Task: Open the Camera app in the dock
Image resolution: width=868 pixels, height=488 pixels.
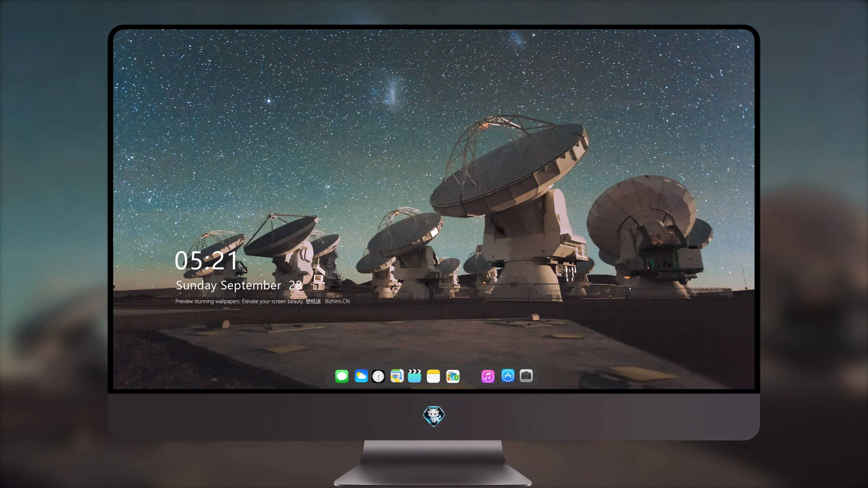Action: tap(526, 375)
